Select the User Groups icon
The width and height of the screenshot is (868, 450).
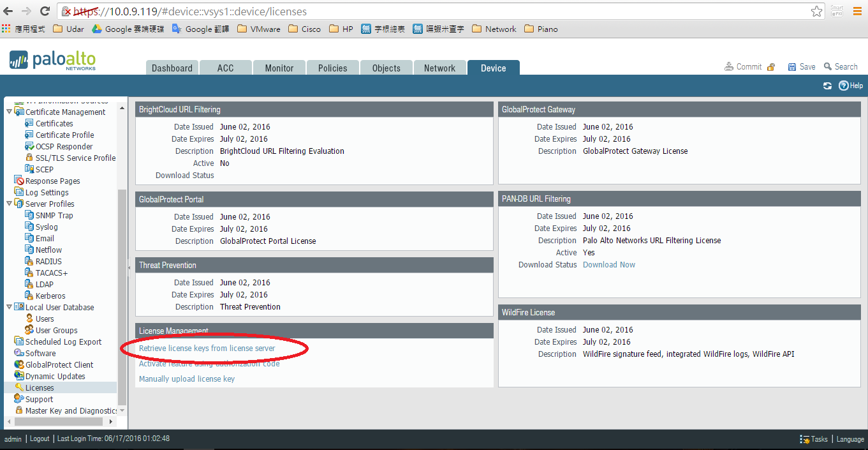point(29,330)
